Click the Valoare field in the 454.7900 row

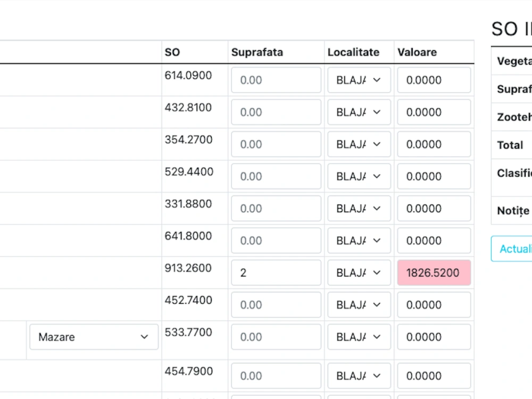pos(434,376)
